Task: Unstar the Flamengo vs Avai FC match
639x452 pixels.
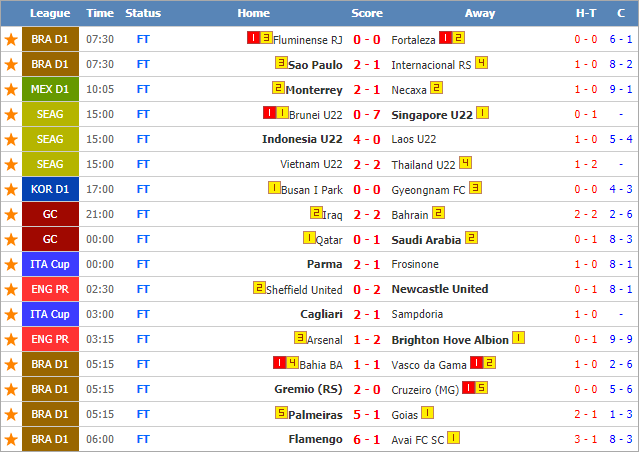Action: (11, 439)
